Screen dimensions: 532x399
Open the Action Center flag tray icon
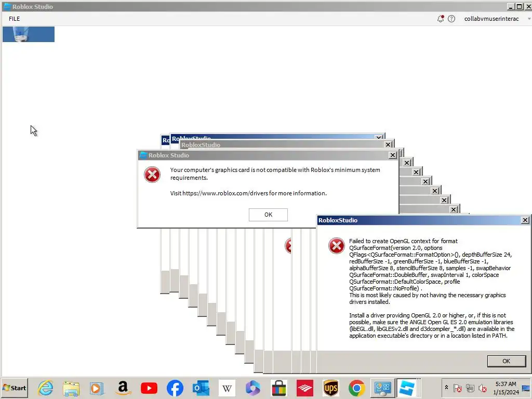pyautogui.click(x=457, y=388)
